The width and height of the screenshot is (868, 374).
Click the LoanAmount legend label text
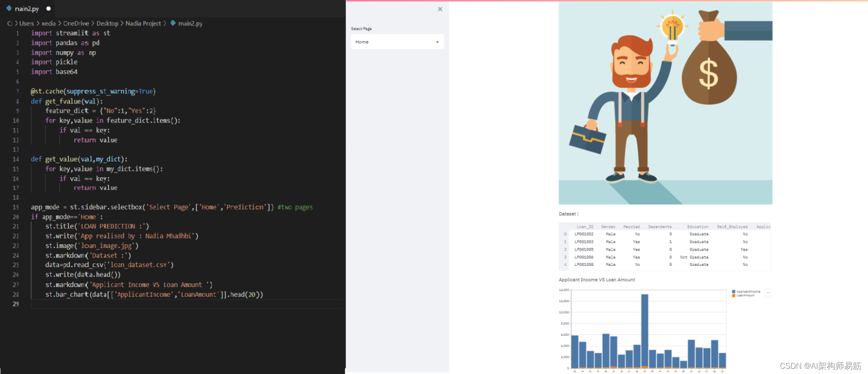pos(746,295)
